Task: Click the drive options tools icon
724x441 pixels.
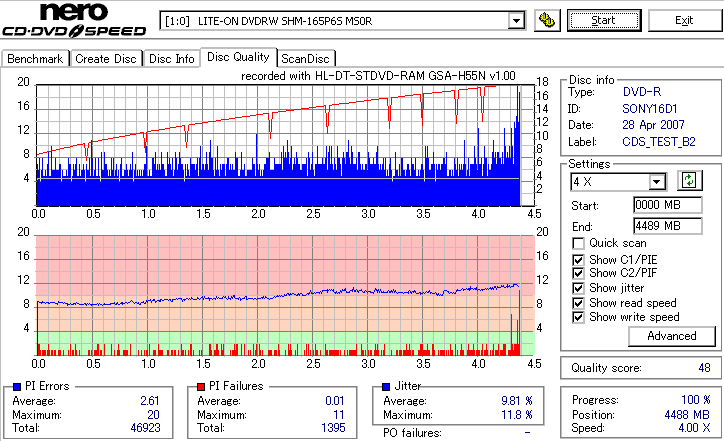Action: click(547, 20)
